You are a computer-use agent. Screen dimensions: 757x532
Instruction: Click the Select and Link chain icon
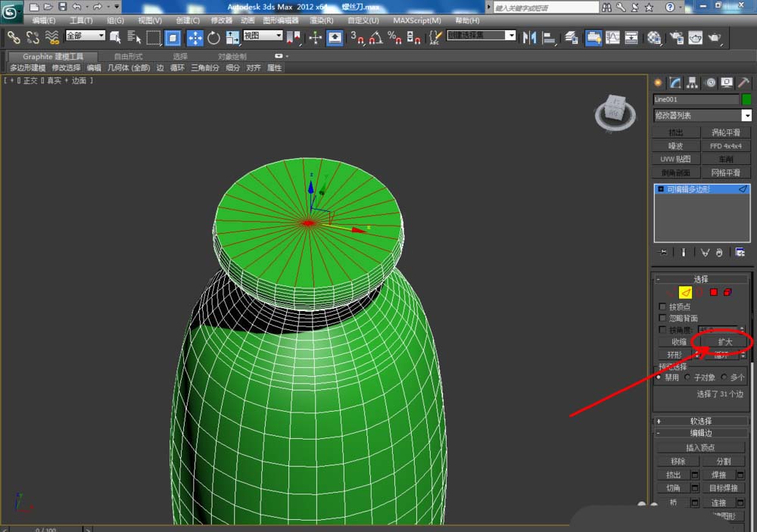tap(13, 37)
